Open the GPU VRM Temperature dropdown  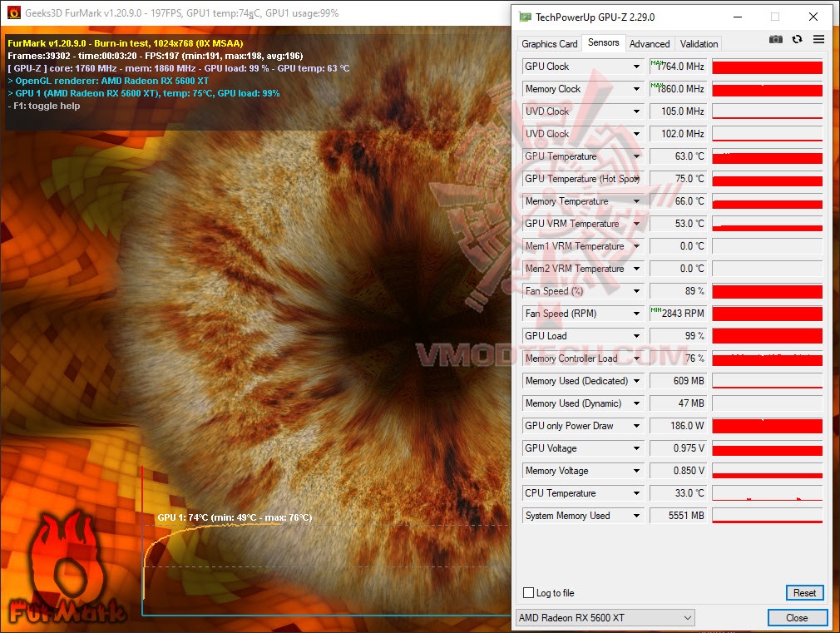click(636, 224)
